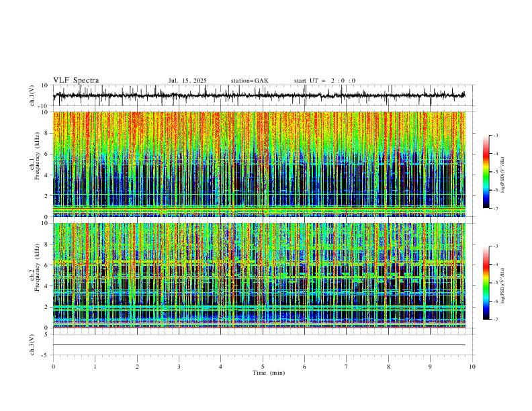This screenshot has width=532, height=411.
Task: Click the 'Time (min)' axis label
Action: 269,373
